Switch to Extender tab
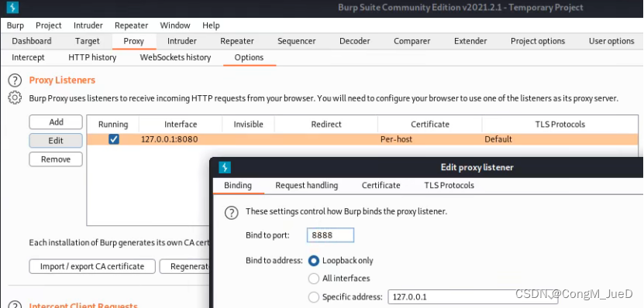 470,41
